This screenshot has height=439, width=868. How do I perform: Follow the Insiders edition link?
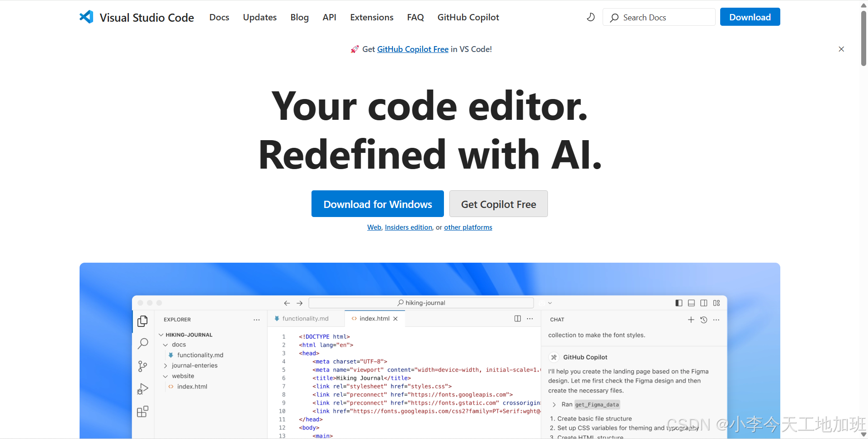[x=409, y=227]
